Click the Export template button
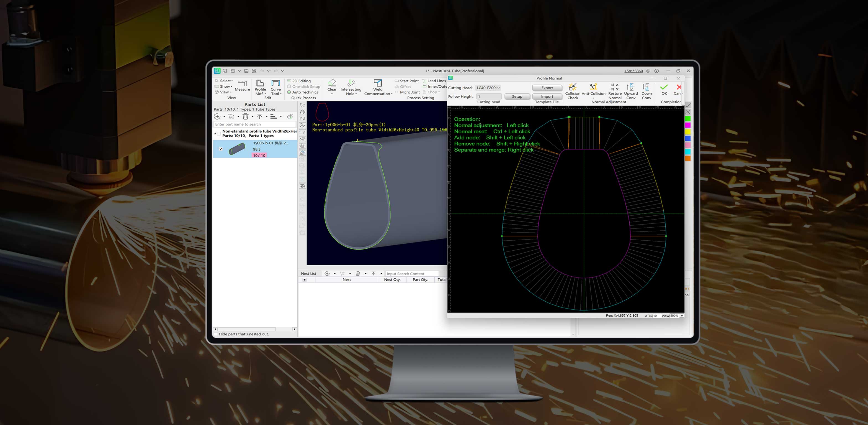The width and height of the screenshot is (868, 425). (547, 88)
